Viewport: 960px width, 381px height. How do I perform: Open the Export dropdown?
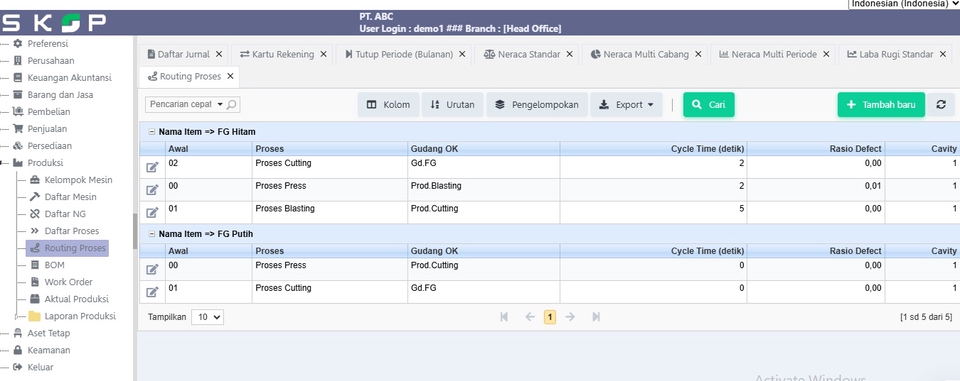click(x=626, y=105)
